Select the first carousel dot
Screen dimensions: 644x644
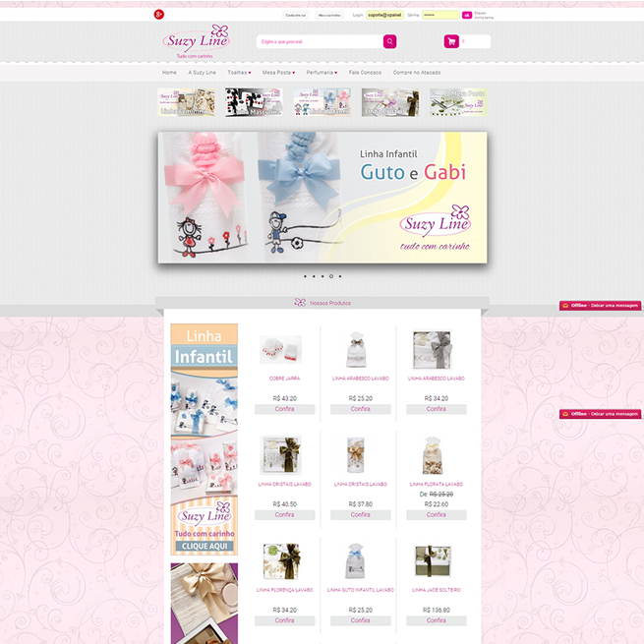click(305, 276)
